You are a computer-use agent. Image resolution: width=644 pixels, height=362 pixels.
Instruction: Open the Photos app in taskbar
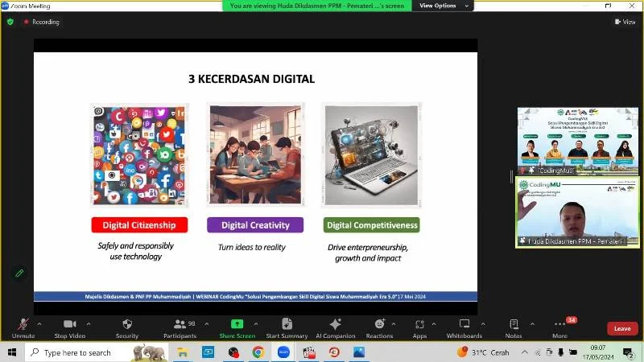coord(359,352)
